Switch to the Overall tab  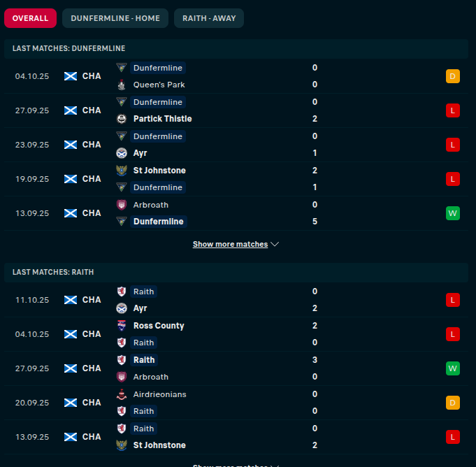tap(30, 18)
